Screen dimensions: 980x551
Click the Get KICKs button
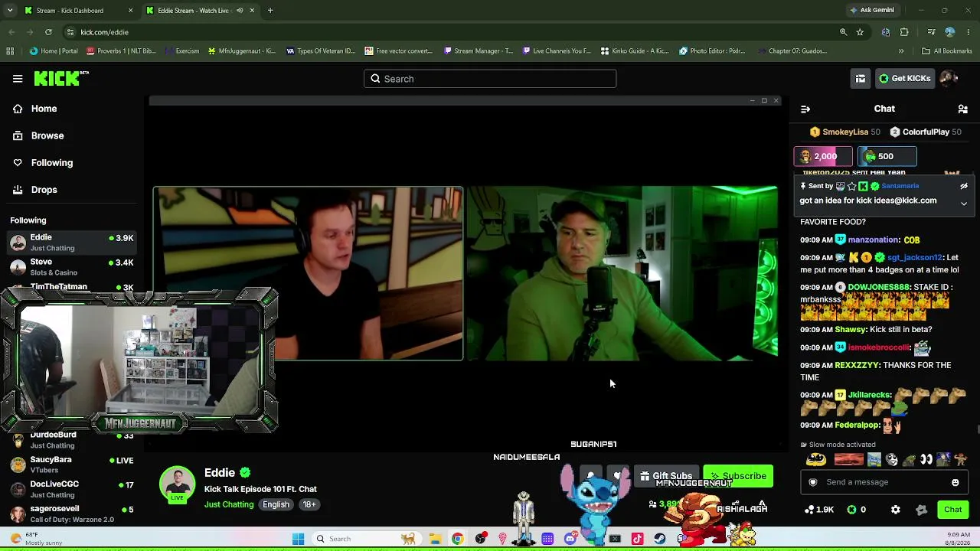pyautogui.click(x=904, y=78)
